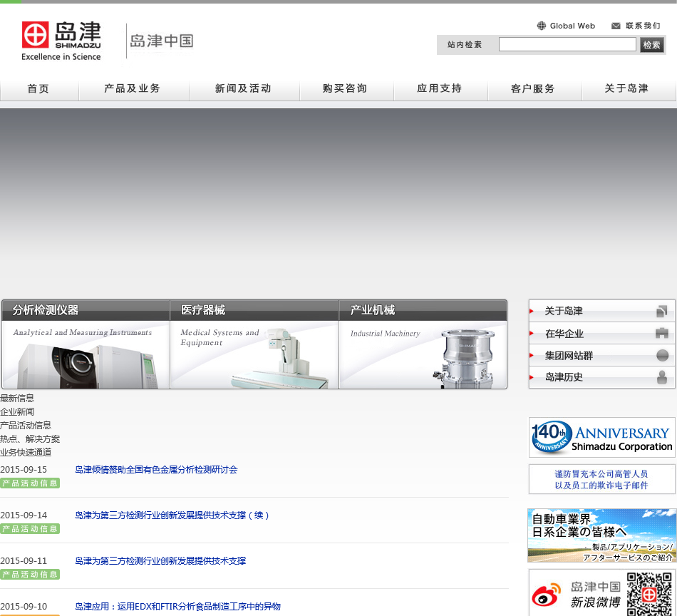
Task: Click the 岛津中国 site title text
Action: pyautogui.click(x=162, y=41)
